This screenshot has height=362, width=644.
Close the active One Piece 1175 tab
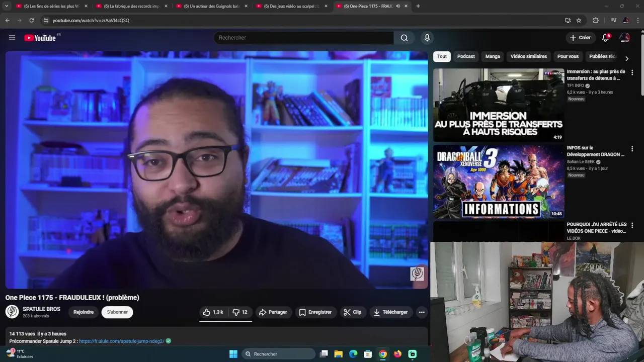click(x=406, y=6)
